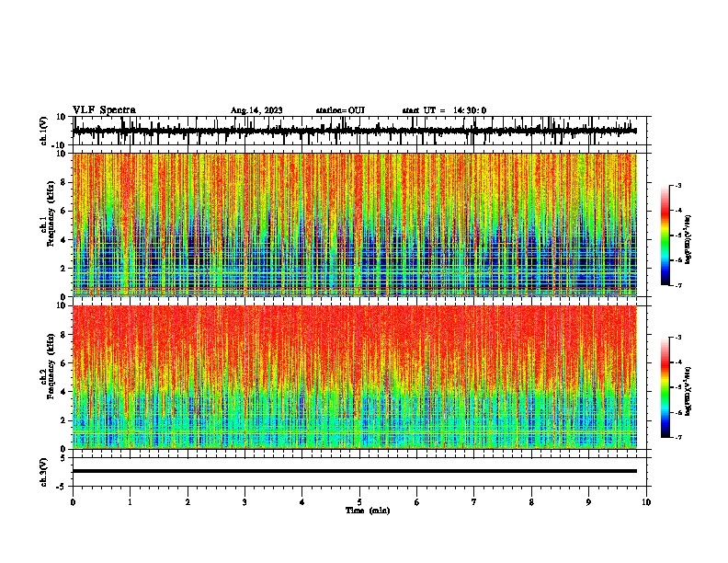Click the ch.2 colorbar log(PSD) label
728x563 pixels.
pyautogui.click(x=688, y=392)
